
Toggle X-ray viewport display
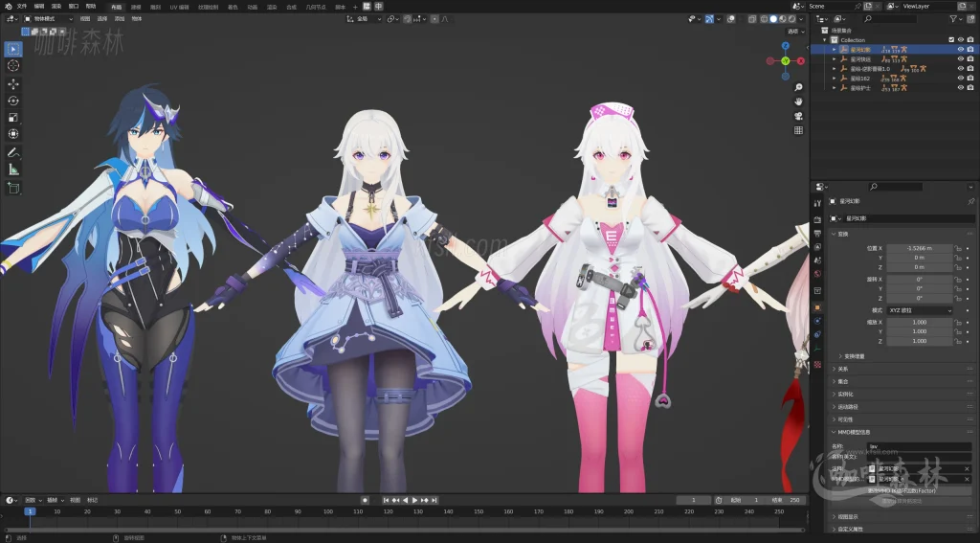point(752,19)
